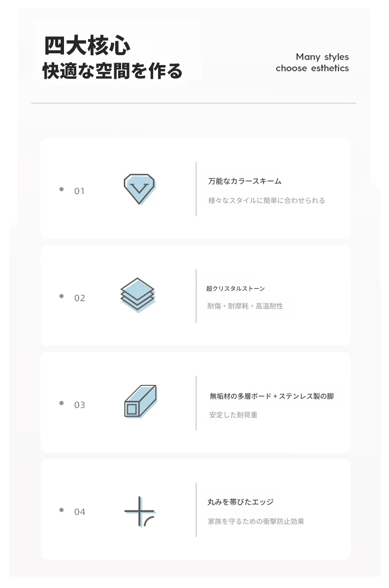The image size is (389, 588).
Task: Click the number 03 label
Action: coord(79,405)
